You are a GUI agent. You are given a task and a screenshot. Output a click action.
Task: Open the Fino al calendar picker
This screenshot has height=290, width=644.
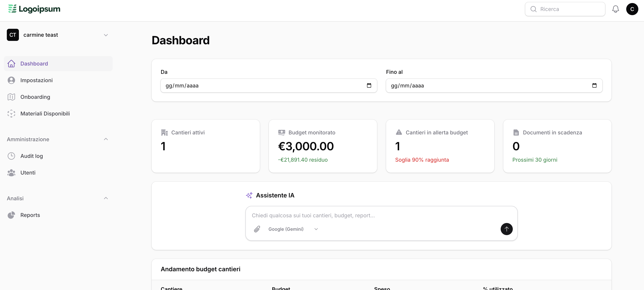(x=594, y=86)
